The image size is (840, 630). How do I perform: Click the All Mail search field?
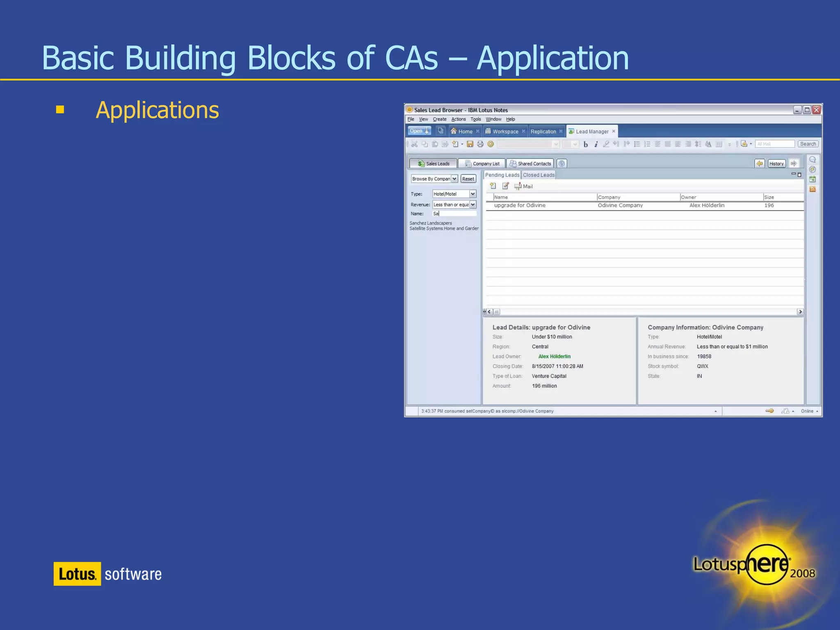click(x=775, y=144)
